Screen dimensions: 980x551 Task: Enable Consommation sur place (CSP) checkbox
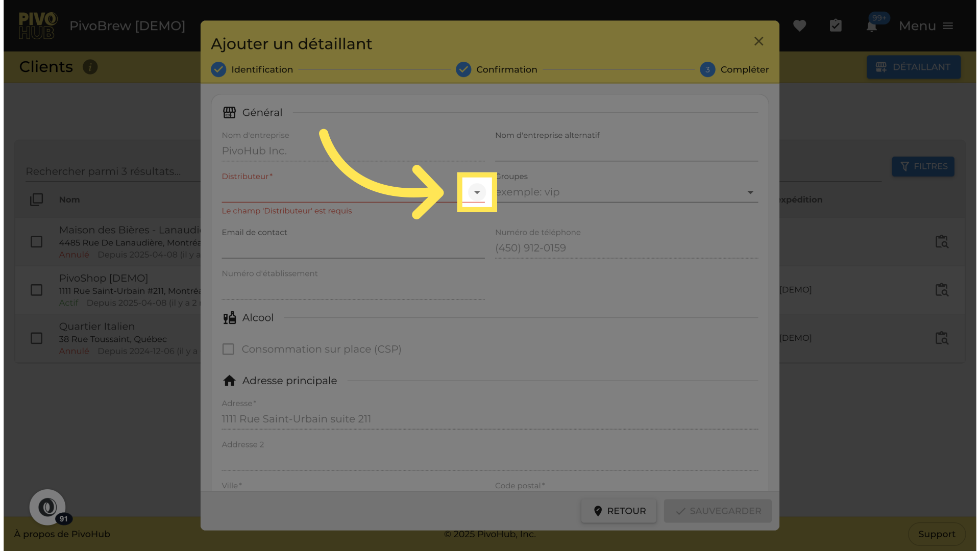[228, 349]
